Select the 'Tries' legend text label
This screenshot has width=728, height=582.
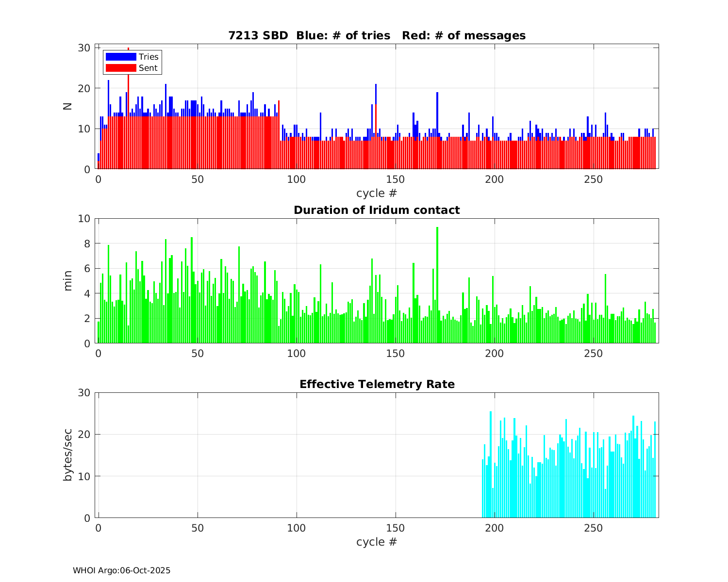[148, 57]
